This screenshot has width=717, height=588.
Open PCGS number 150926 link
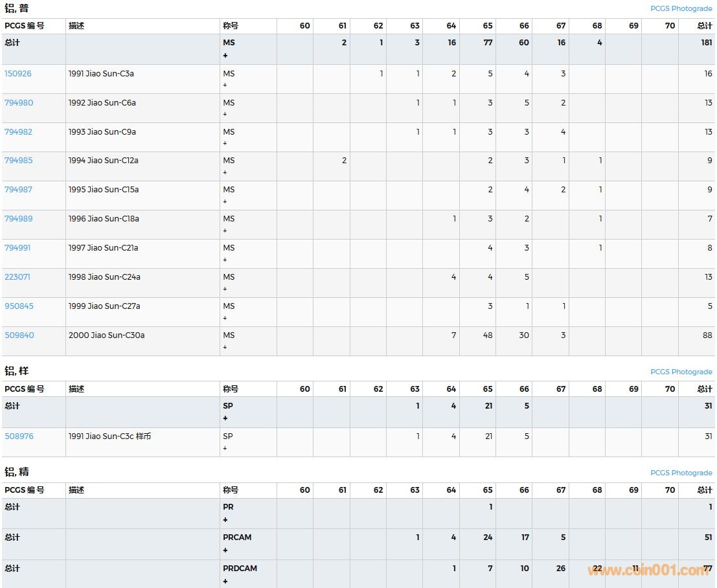pos(18,74)
